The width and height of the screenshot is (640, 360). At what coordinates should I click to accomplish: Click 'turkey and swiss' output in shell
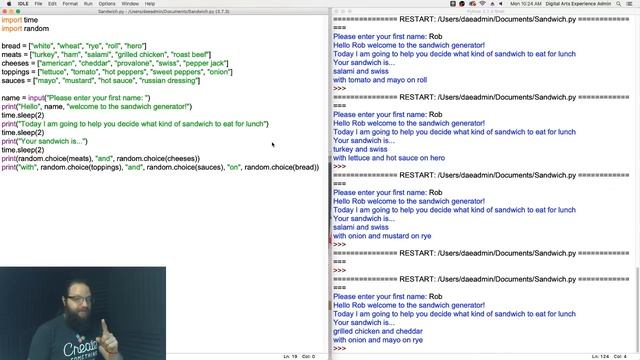(x=360, y=149)
